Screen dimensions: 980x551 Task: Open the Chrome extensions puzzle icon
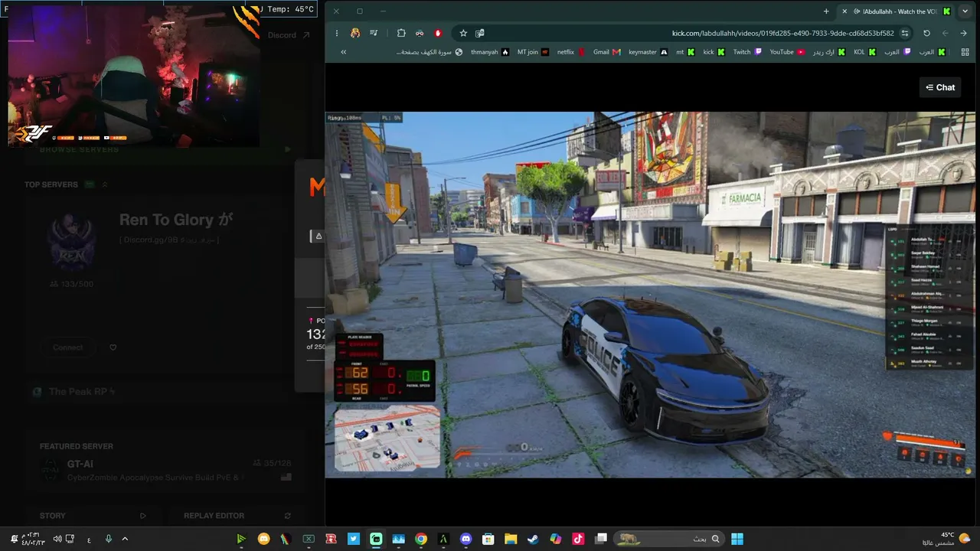[x=401, y=33]
